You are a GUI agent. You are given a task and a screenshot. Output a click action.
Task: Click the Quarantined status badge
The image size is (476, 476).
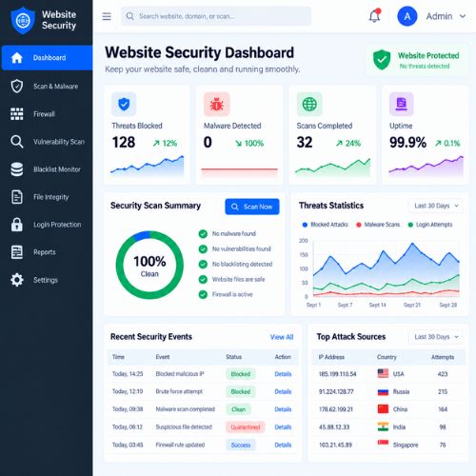[x=246, y=427]
